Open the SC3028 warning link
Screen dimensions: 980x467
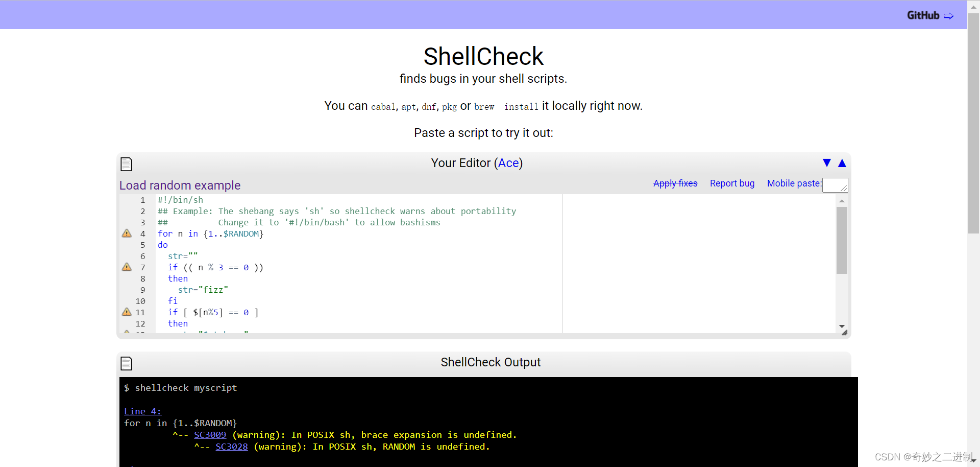231,447
